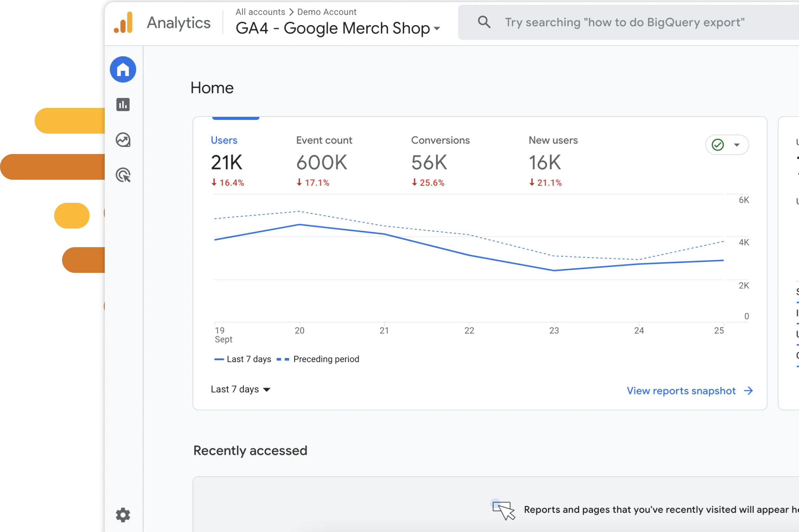Click the 25.6% decrease indicator
The image size is (799, 532).
point(428,183)
